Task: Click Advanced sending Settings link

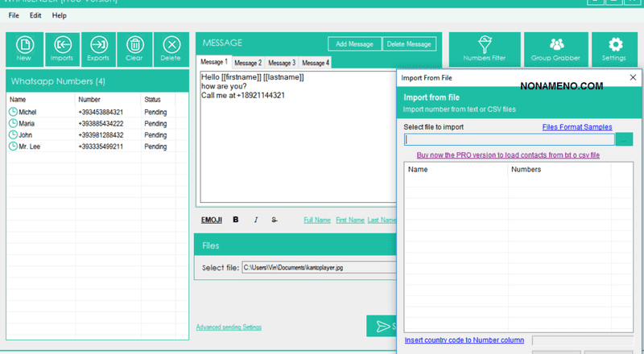Action: (x=229, y=327)
